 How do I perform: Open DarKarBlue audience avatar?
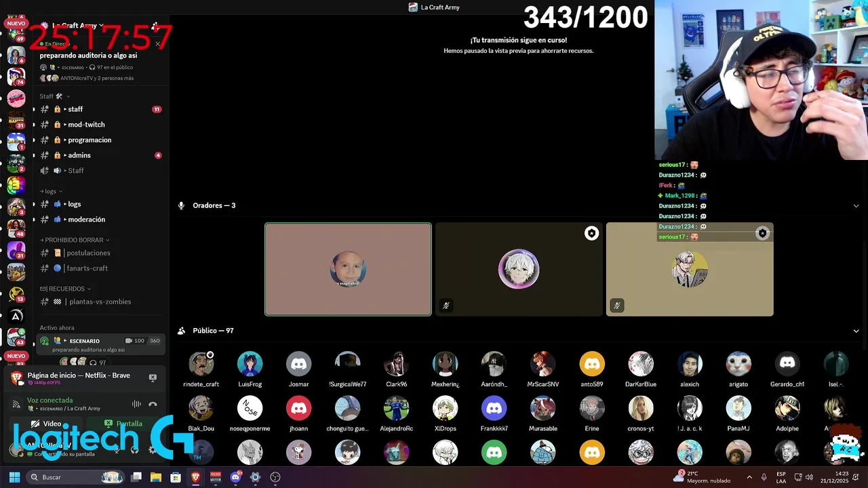pos(640,364)
